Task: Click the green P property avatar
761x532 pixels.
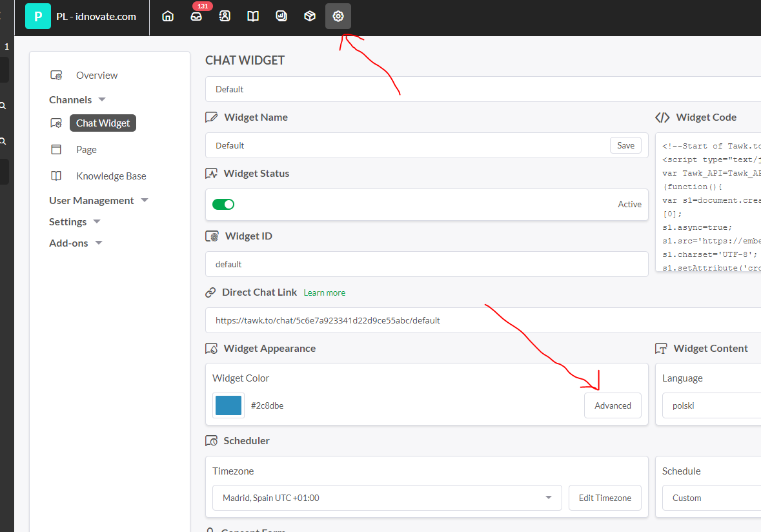Action: pyautogui.click(x=38, y=16)
